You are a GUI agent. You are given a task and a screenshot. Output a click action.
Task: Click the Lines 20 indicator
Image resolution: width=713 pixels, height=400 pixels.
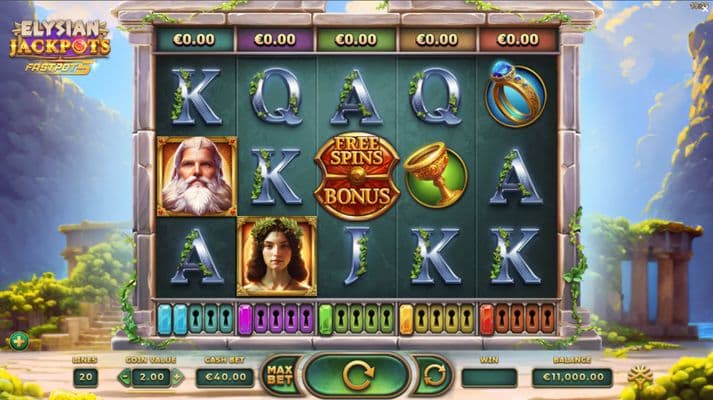[x=85, y=377]
